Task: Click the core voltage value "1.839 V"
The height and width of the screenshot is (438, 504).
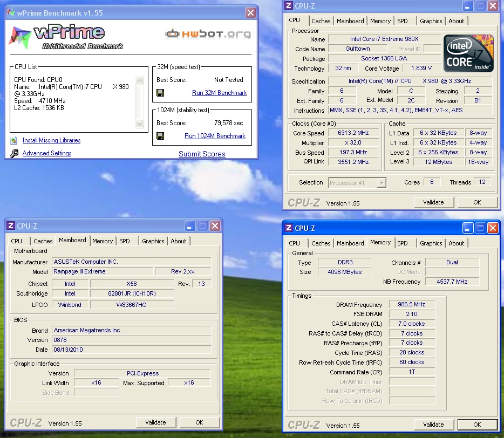Action: [x=421, y=68]
